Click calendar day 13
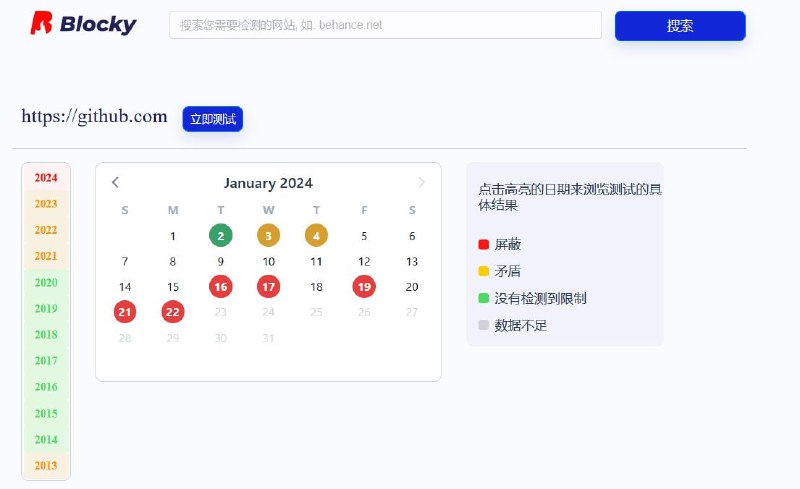Image resolution: width=800 pixels, height=489 pixels. click(x=412, y=261)
